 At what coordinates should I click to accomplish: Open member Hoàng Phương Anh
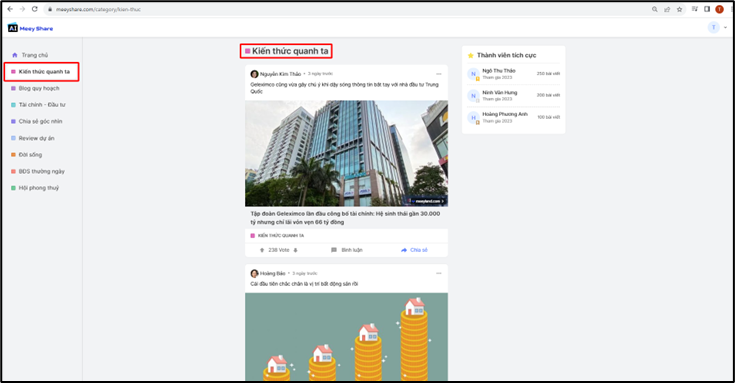point(505,114)
